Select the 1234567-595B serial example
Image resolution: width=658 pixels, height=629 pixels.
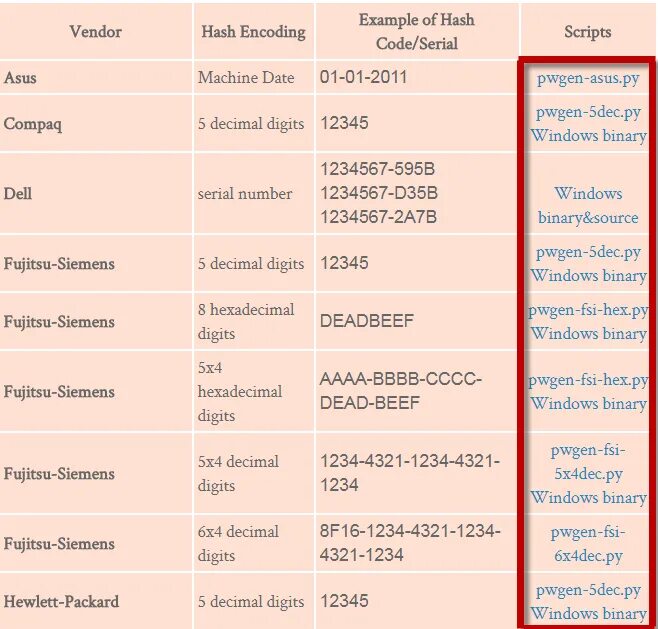(x=378, y=169)
